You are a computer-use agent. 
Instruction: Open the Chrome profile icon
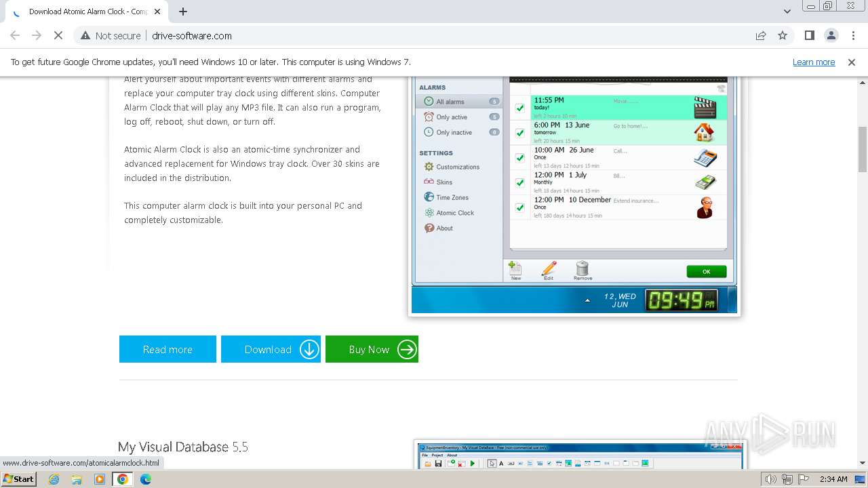(x=831, y=35)
